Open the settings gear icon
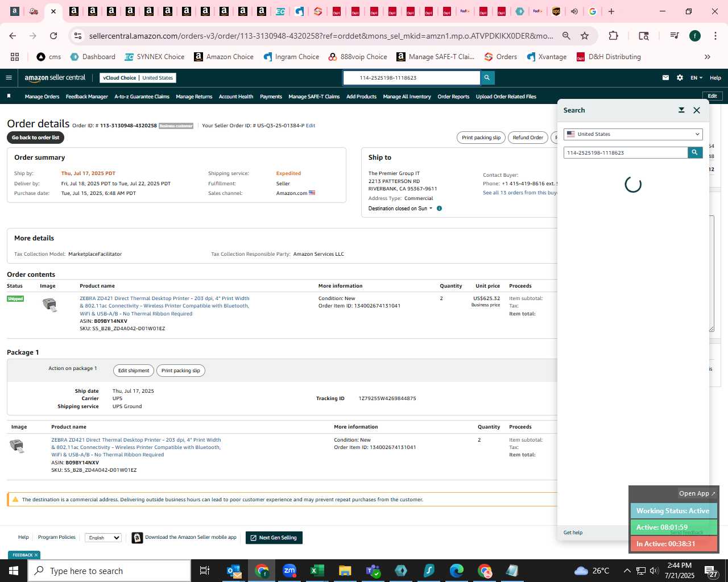728x582 pixels. [680, 78]
